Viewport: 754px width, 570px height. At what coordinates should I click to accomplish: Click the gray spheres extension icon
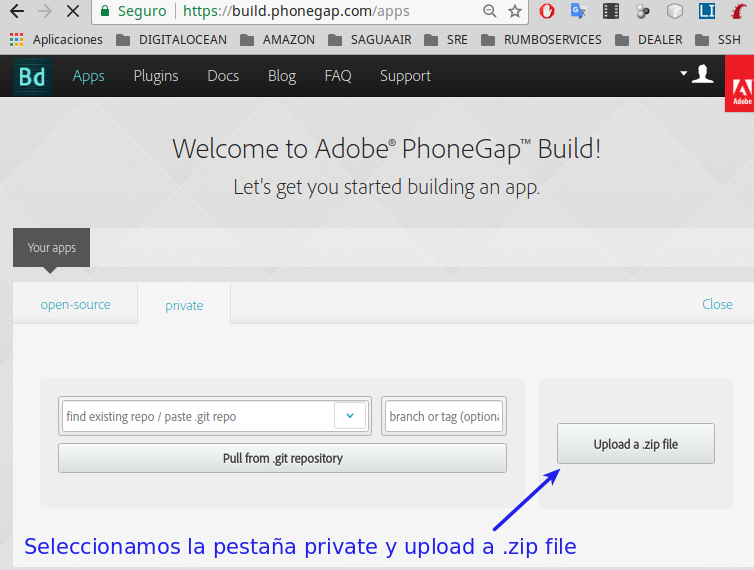click(643, 11)
